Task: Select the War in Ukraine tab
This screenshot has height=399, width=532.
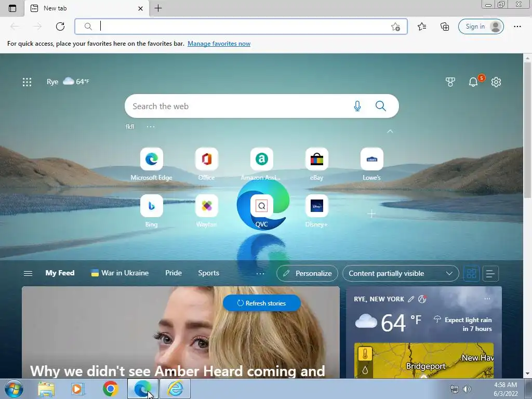Action: 120,273
